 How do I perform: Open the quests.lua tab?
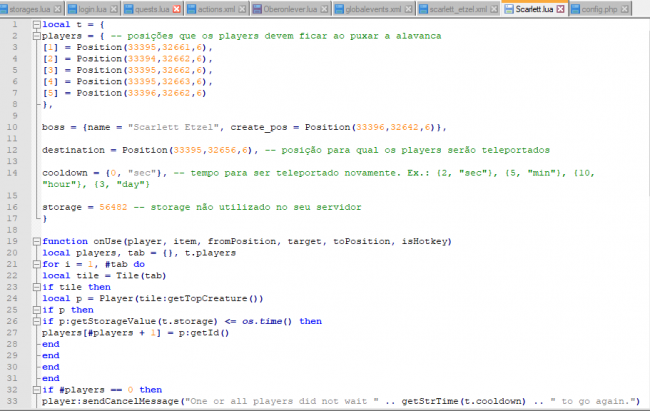(x=152, y=9)
